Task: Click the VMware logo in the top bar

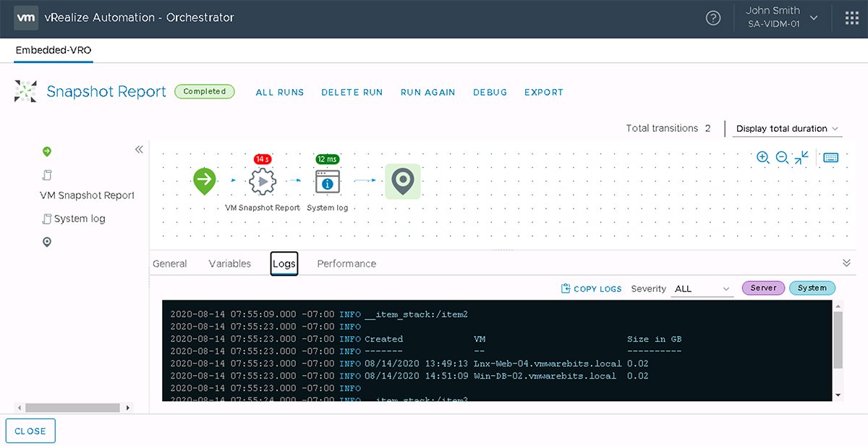Action: (26, 17)
